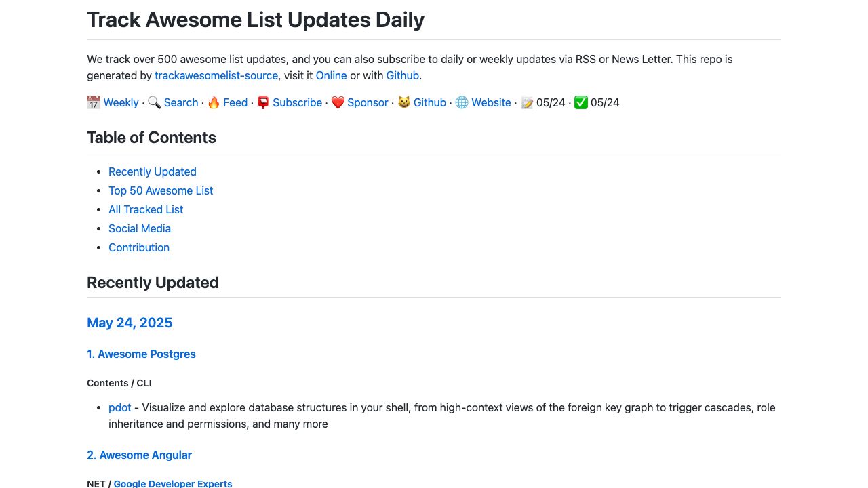Open the Contribution contents entry
This screenshot has width=868, height=488.
[139, 247]
